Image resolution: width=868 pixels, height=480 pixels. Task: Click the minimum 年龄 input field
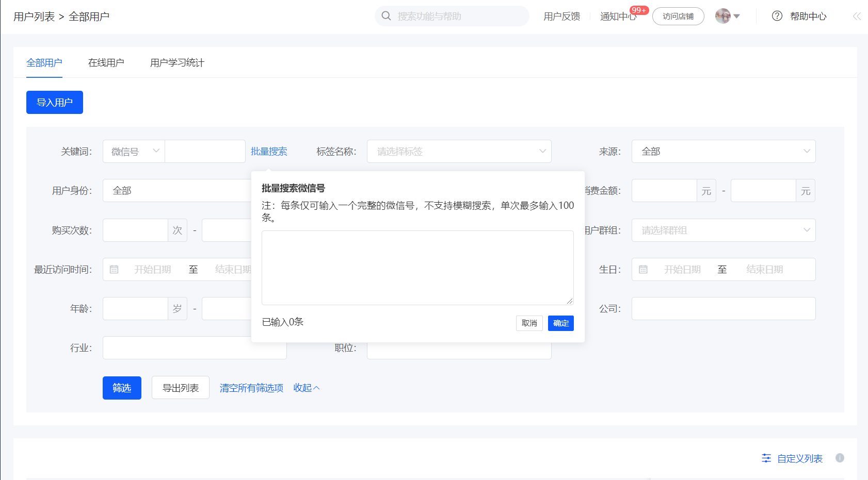(x=135, y=308)
